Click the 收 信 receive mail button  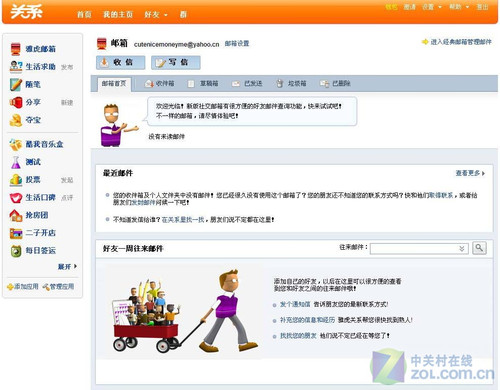click(121, 63)
